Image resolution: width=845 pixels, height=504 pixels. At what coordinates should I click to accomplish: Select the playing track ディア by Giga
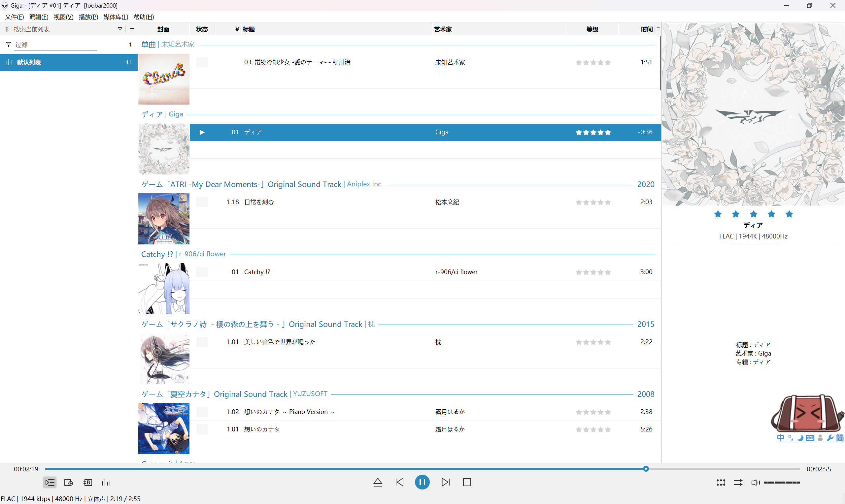pyautogui.click(x=425, y=132)
